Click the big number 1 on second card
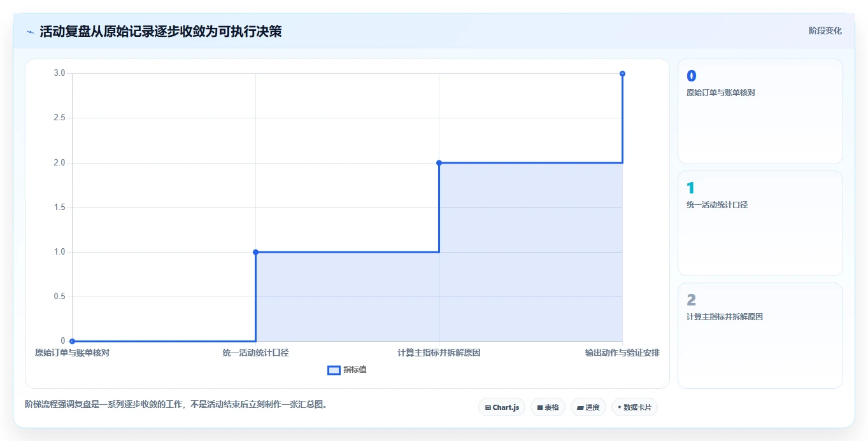Viewport: 868px width, 441px height. pyautogui.click(x=691, y=188)
